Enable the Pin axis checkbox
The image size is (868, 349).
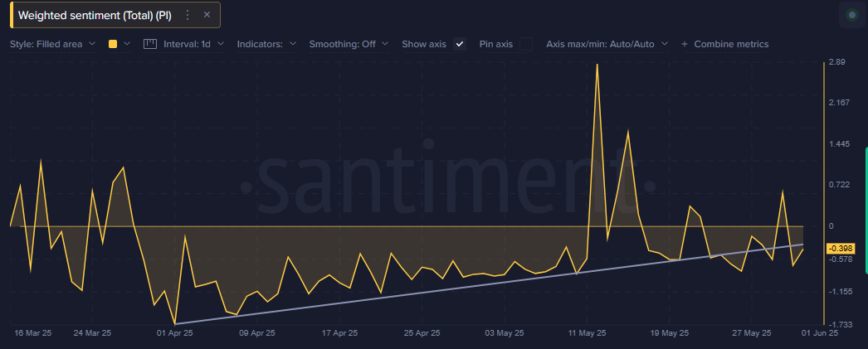tap(526, 44)
